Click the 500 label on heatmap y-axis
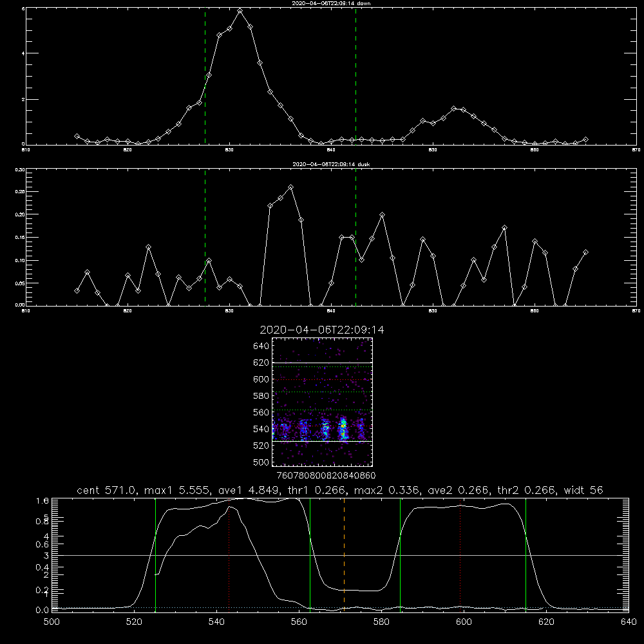644x644 pixels. point(261,462)
